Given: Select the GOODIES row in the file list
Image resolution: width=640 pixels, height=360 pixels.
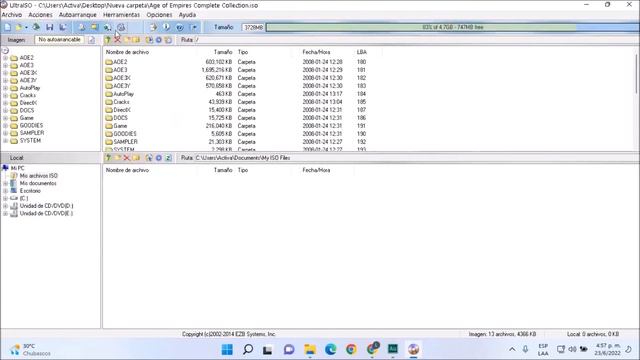Looking at the screenshot, I should [x=236, y=134].
